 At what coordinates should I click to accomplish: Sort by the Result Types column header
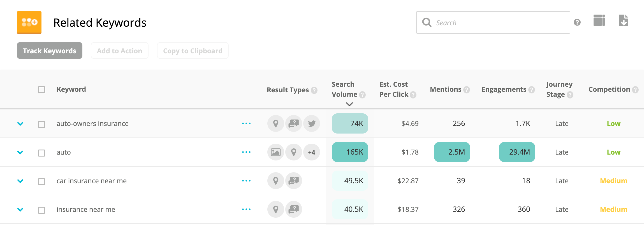[288, 90]
